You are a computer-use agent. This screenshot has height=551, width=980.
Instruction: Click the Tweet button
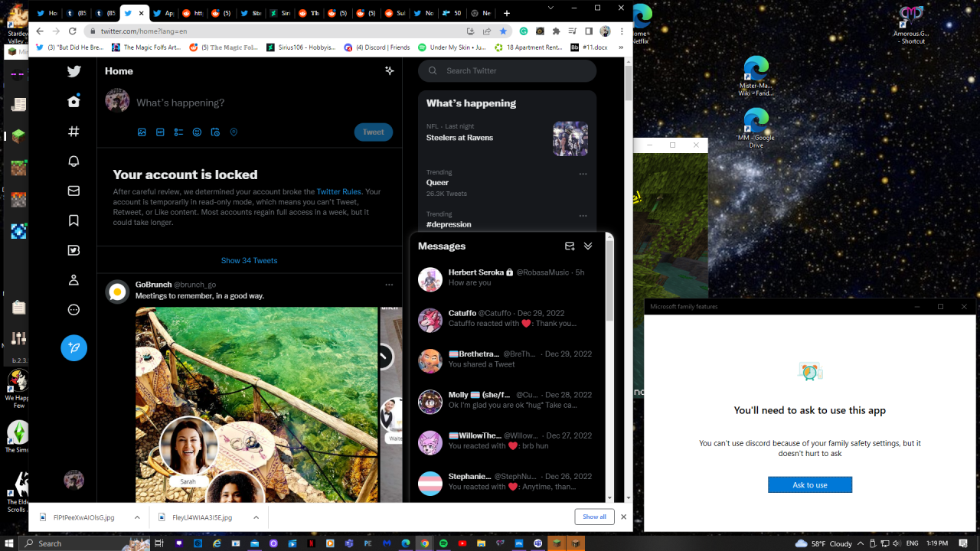(374, 132)
